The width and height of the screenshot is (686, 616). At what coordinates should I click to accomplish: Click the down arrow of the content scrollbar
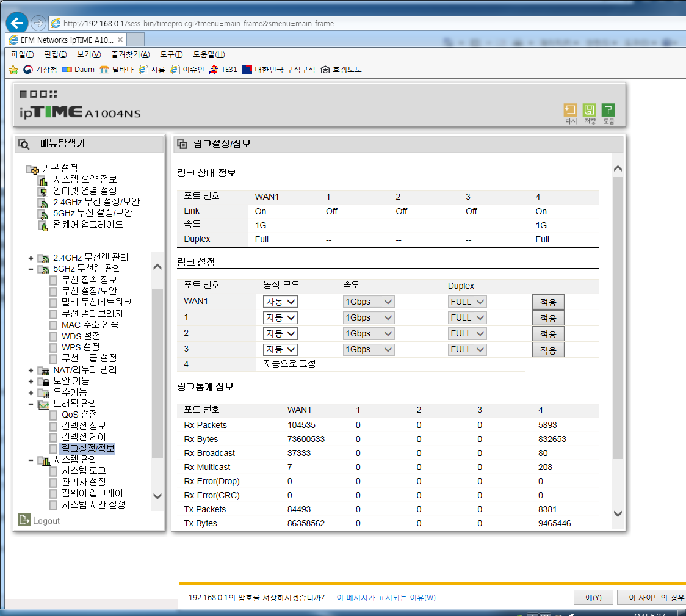pyautogui.click(x=618, y=514)
